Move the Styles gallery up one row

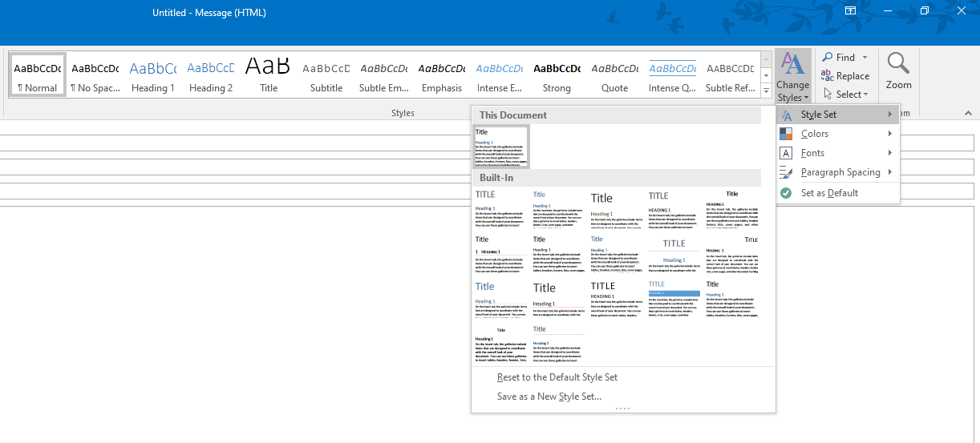tap(765, 60)
